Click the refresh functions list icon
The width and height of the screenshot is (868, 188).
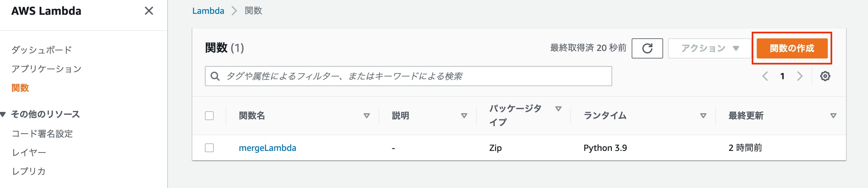(647, 48)
